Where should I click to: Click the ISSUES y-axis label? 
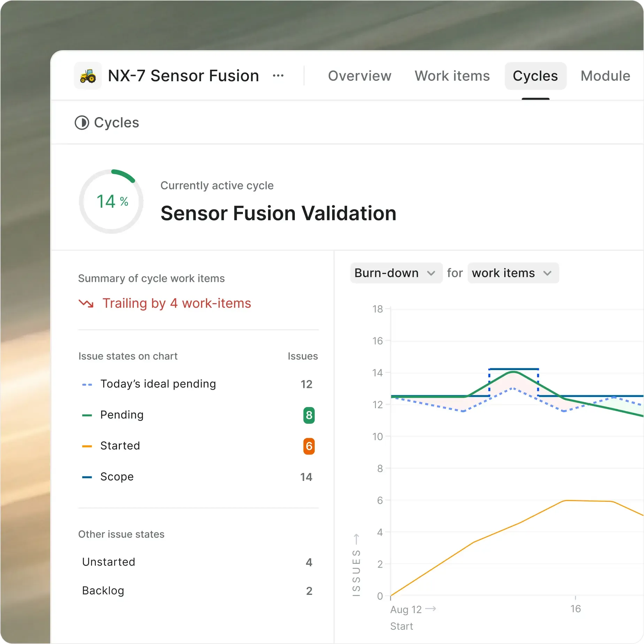pyautogui.click(x=356, y=573)
